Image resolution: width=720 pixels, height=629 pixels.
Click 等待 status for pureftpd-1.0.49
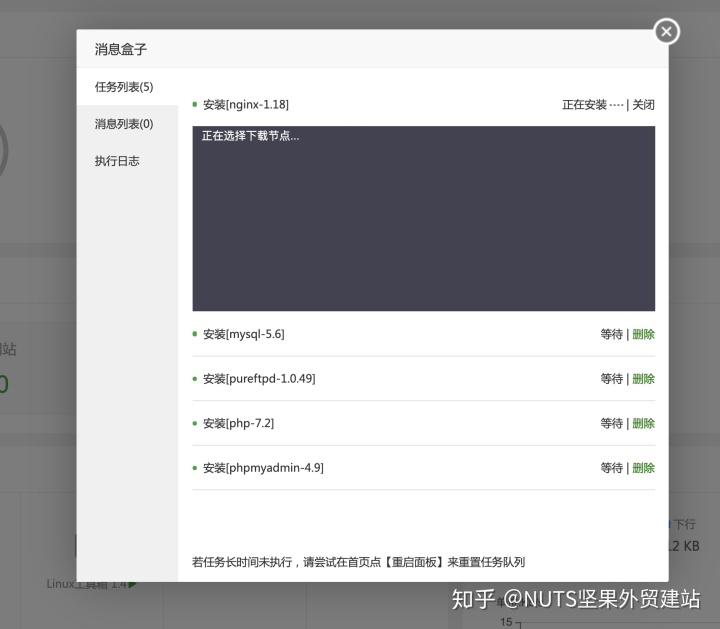pyautogui.click(x=612, y=379)
